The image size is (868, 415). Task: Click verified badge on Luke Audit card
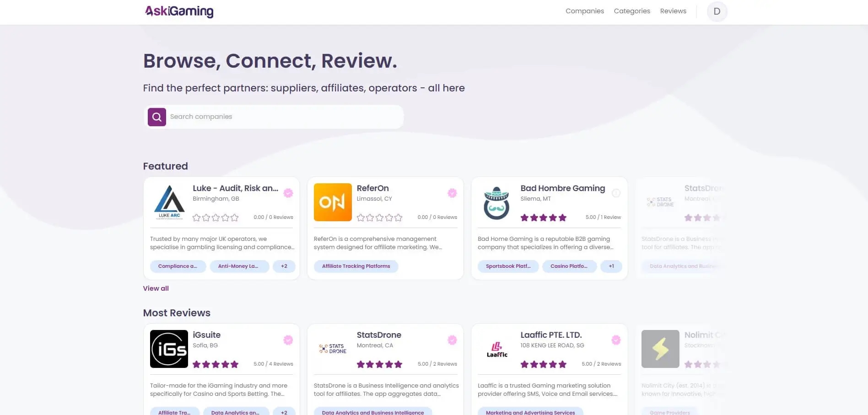coord(288,193)
